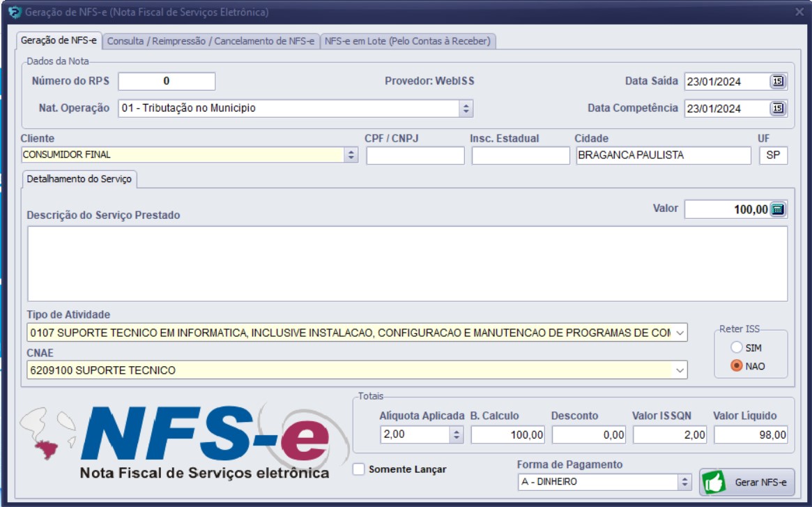Select the Detalhamento do Serviço tab
Viewport: 812px width, 507px height.
coord(79,179)
